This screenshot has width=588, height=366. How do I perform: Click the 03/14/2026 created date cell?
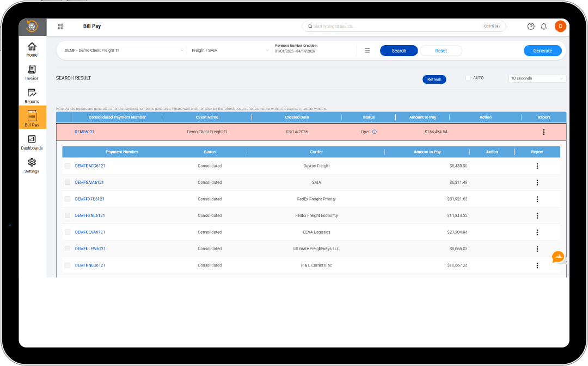click(x=297, y=132)
